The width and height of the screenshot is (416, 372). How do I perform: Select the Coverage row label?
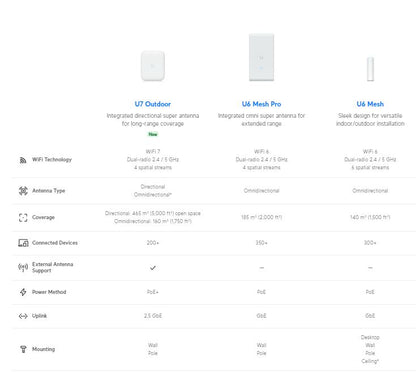(x=43, y=217)
